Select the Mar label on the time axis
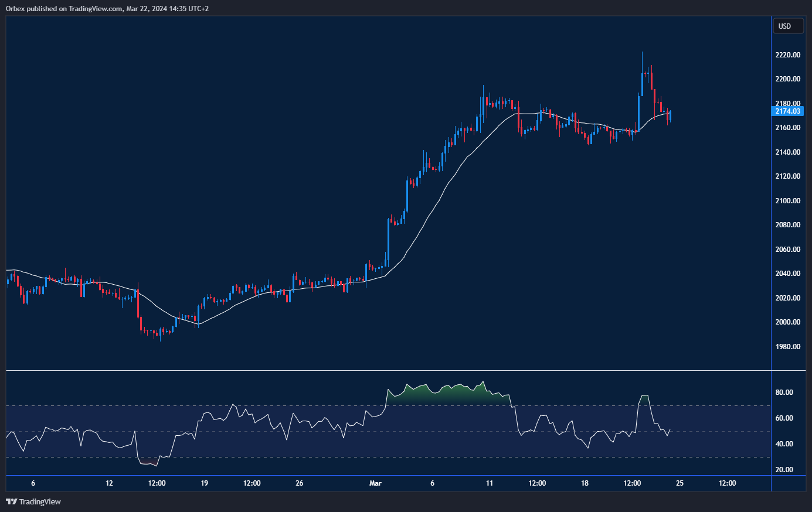 click(375, 483)
